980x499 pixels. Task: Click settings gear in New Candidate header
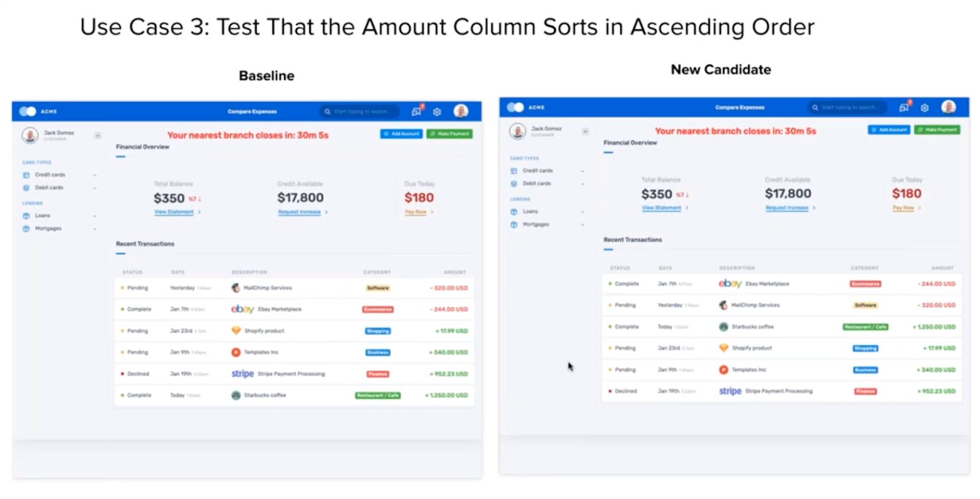(x=924, y=107)
